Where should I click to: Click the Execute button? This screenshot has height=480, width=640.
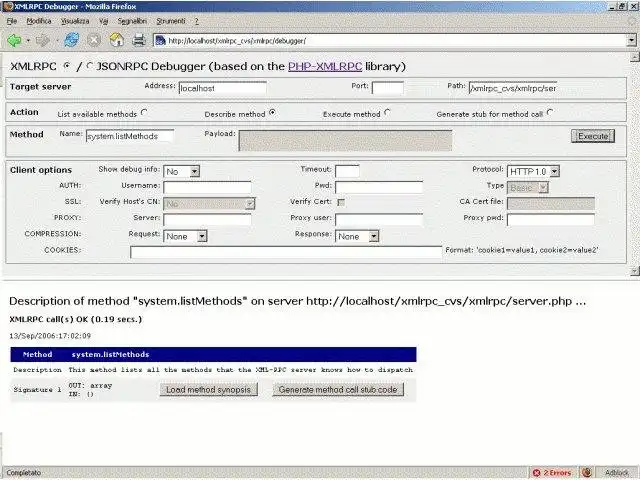(x=593, y=136)
